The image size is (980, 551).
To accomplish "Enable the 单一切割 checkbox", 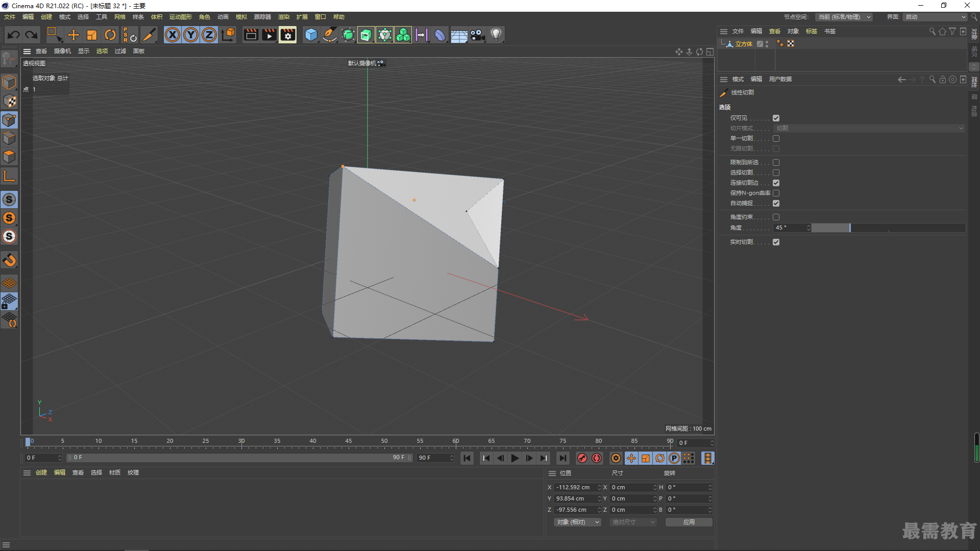I will (x=776, y=138).
